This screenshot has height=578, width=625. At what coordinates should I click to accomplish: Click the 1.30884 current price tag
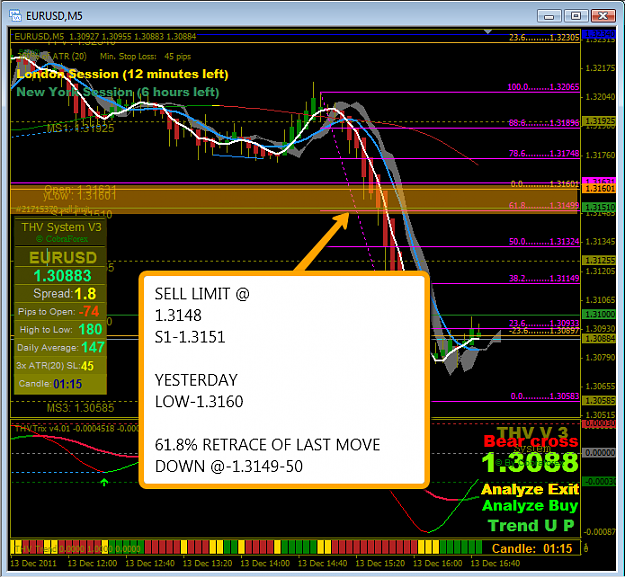tap(599, 339)
